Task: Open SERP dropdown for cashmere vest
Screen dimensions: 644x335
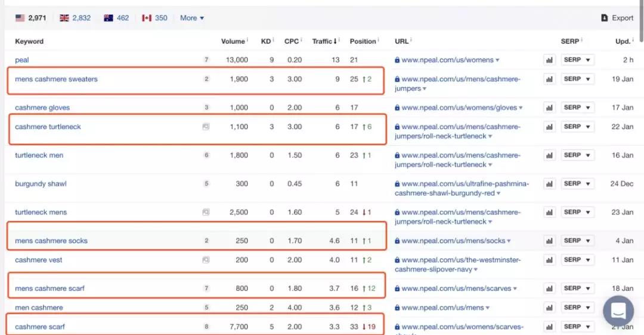Action: click(x=577, y=260)
